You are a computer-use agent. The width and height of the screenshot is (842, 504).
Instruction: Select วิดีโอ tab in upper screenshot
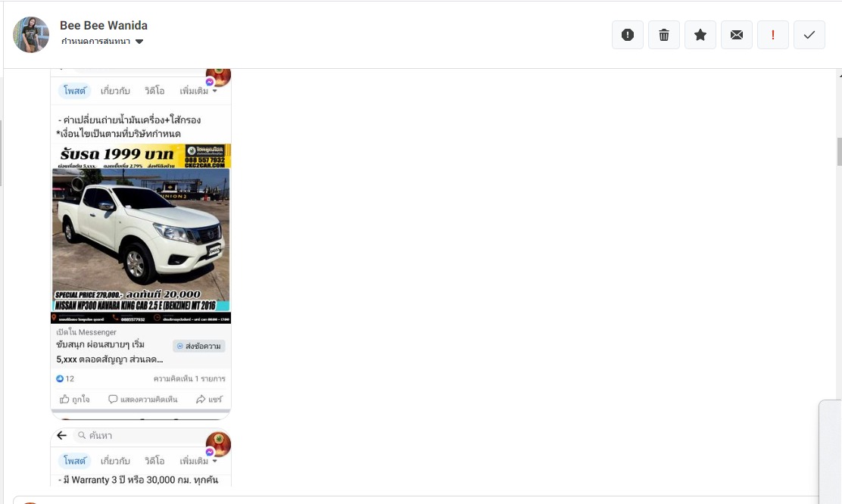coord(154,91)
